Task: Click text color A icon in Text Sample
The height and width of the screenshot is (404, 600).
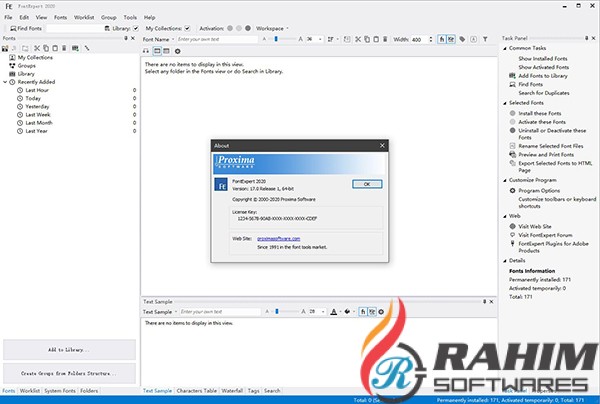Action: (x=334, y=312)
